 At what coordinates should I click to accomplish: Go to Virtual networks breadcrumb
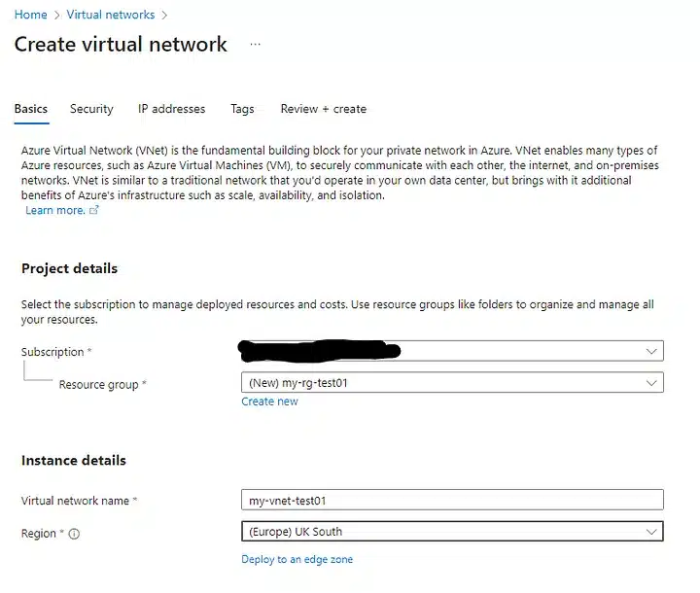[111, 15]
